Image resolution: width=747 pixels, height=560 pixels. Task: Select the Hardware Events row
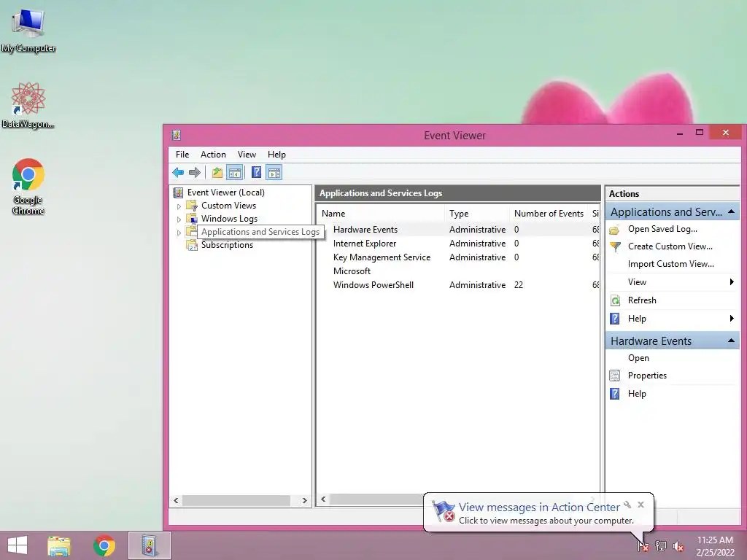tap(457, 230)
